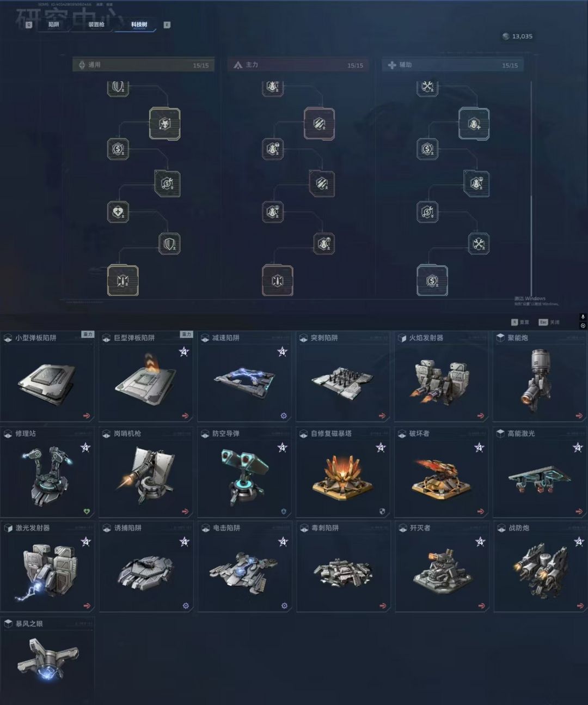
Task: Select the large top node in 主力 column
Action: pyautogui.click(x=319, y=124)
